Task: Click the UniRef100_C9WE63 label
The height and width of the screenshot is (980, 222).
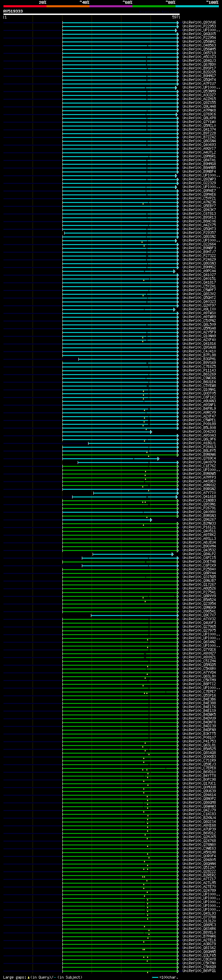Action: point(199,848)
